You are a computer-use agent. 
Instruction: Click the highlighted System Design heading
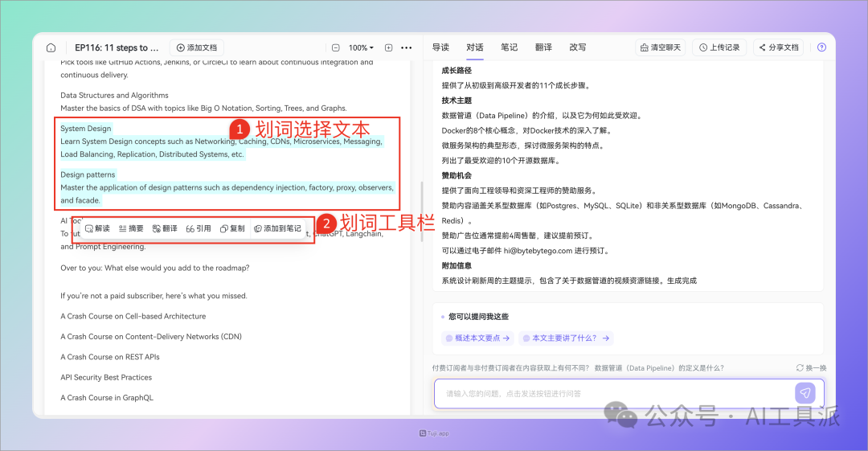86,129
